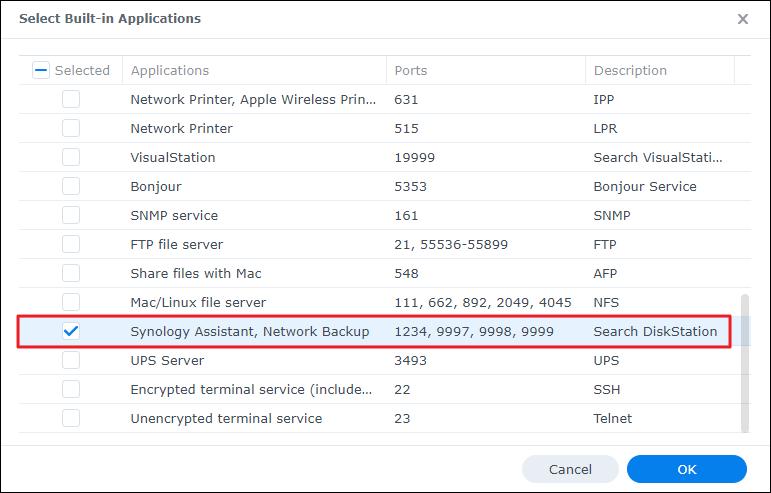Screen dimensions: 771x493
Task: Click the 'Bonjour Service' description
Action: tap(645, 187)
